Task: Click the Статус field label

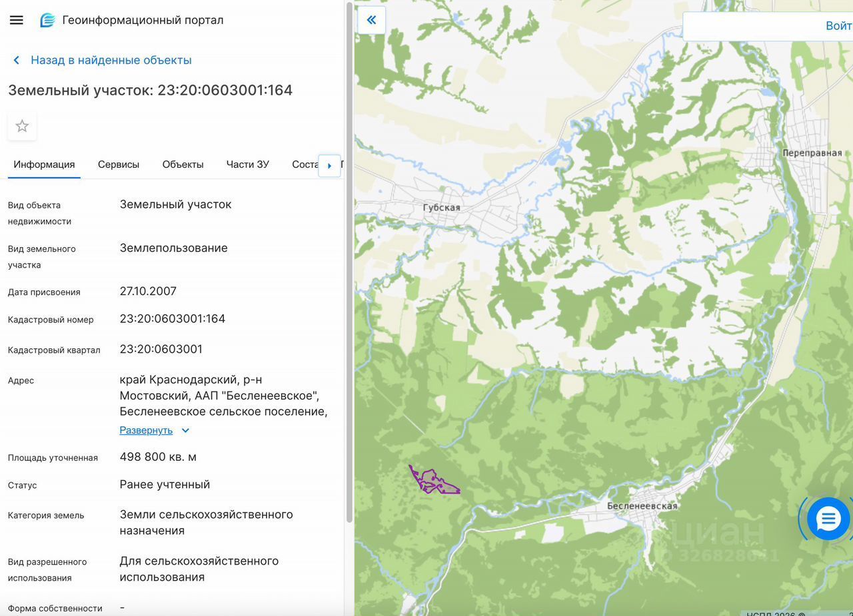Action: [x=23, y=485]
